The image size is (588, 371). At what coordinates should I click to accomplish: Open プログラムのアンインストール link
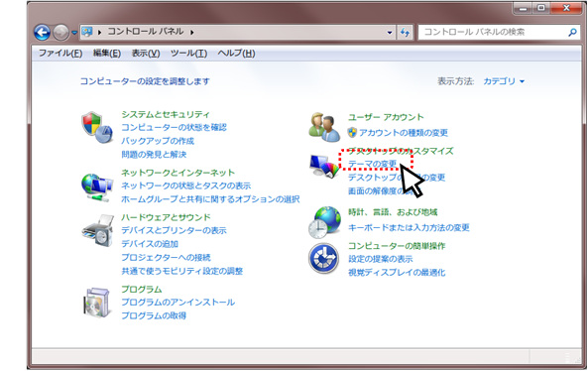click(x=178, y=302)
